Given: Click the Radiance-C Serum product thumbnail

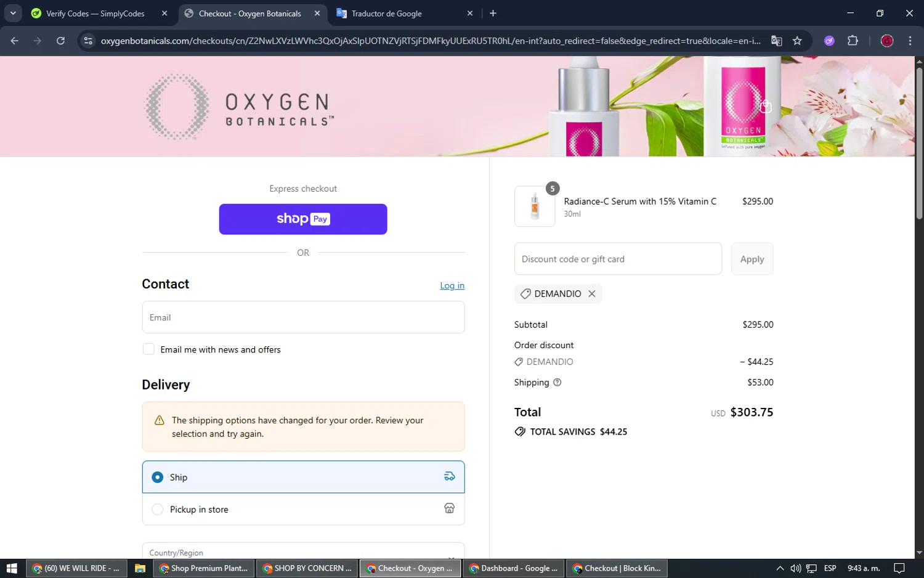Looking at the screenshot, I should pyautogui.click(x=535, y=206).
